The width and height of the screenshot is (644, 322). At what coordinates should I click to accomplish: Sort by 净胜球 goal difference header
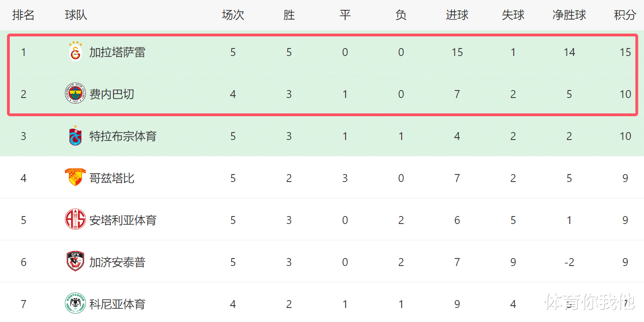tap(569, 15)
